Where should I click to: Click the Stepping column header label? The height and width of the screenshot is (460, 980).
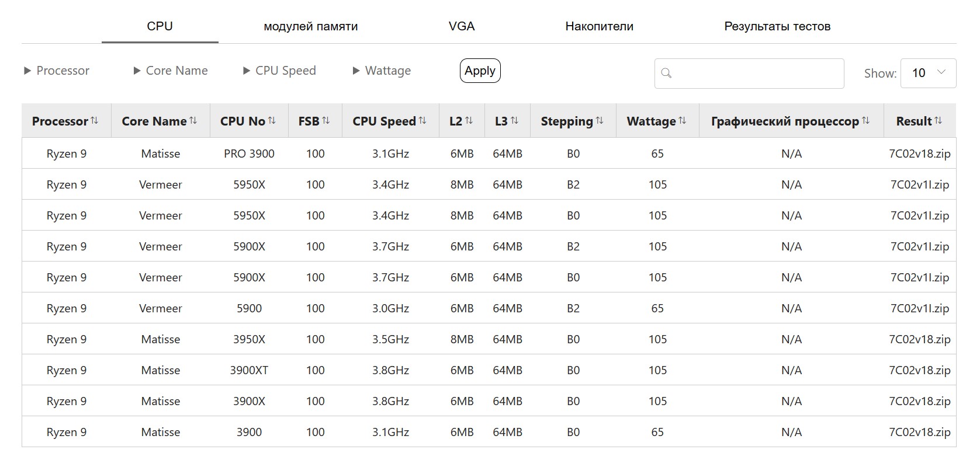pyautogui.click(x=567, y=121)
